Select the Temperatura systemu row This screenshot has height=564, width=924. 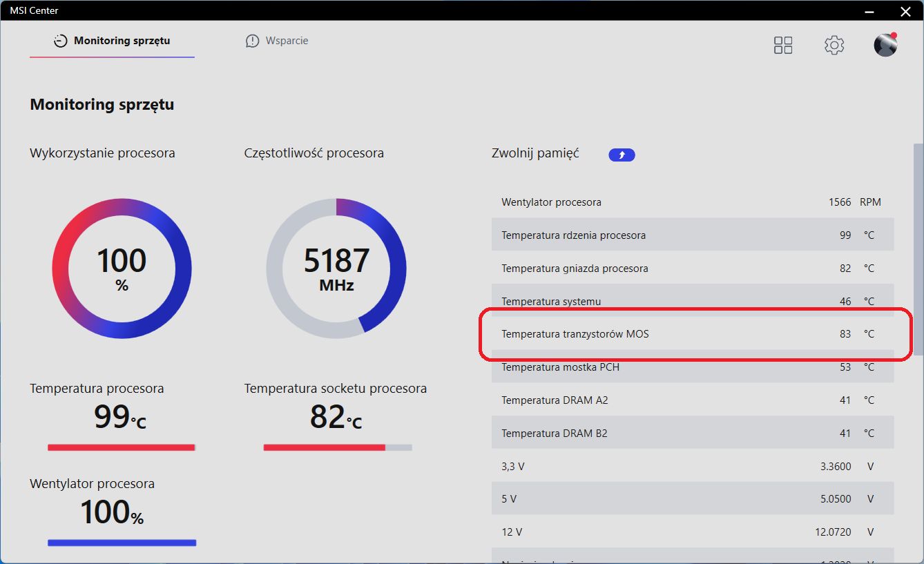coord(693,301)
